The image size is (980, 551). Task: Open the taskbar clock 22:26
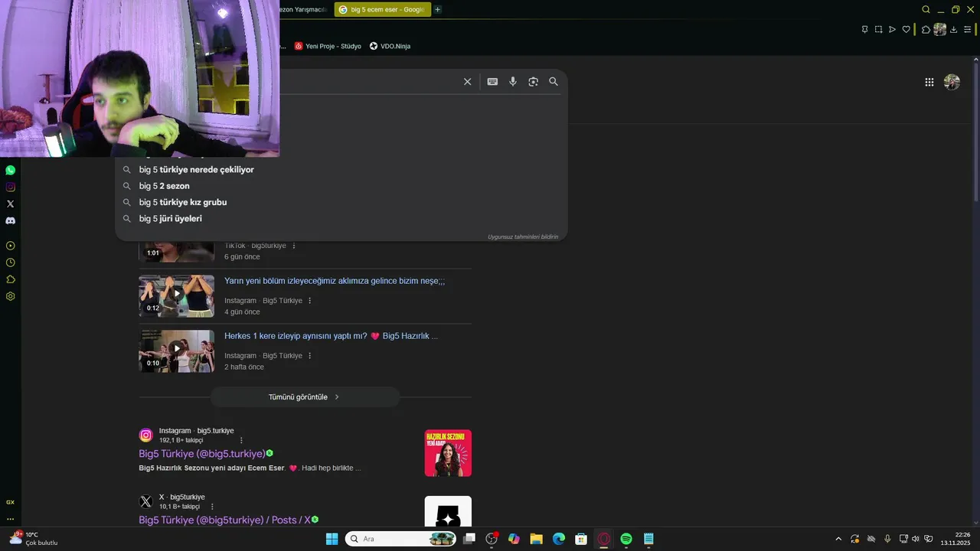pos(955,539)
